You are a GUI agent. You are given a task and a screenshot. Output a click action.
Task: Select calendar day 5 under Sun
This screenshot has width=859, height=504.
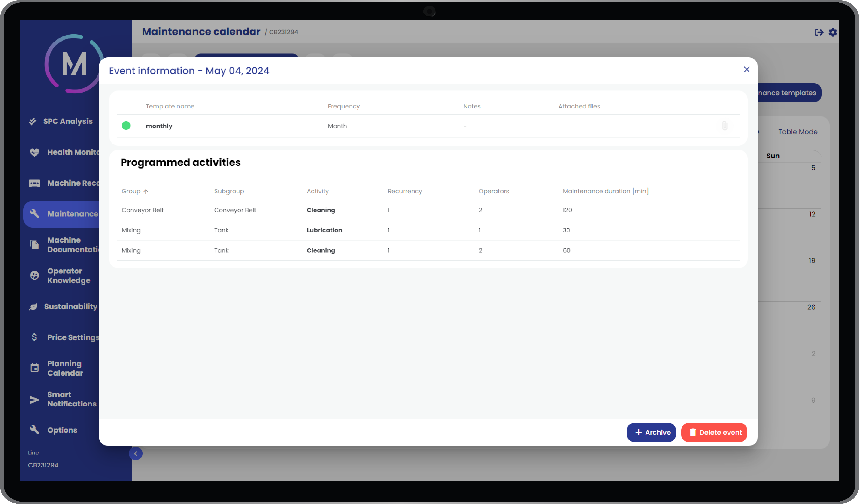[813, 168]
